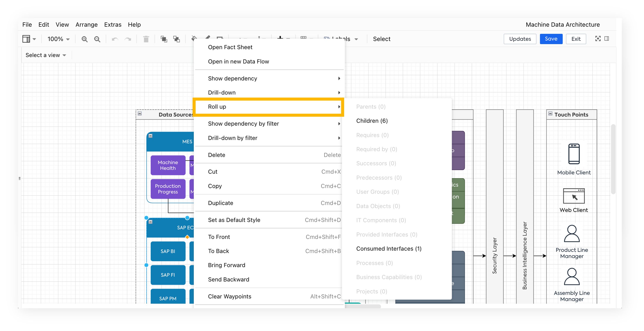644x331 pixels.
Task: Choose To Front in context menu
Action: (269, 237)
